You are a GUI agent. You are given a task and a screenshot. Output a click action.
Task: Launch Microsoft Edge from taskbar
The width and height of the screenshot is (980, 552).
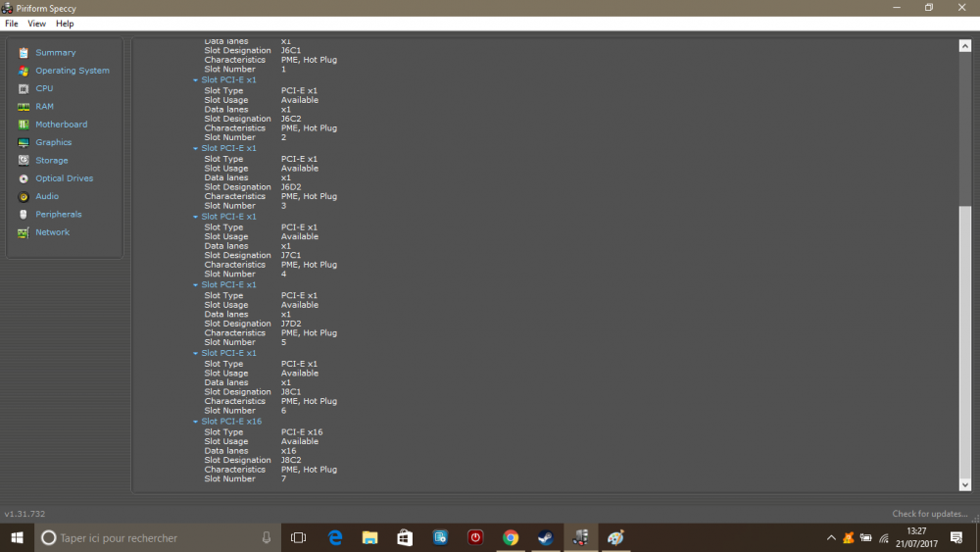tap(335, 537)
